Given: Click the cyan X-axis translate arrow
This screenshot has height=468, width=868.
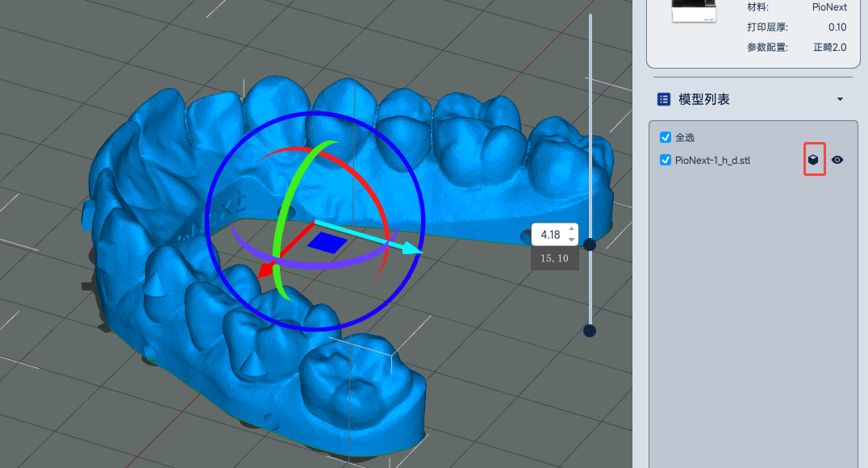Looking at the screenshot, I should [x=412, y=248].
